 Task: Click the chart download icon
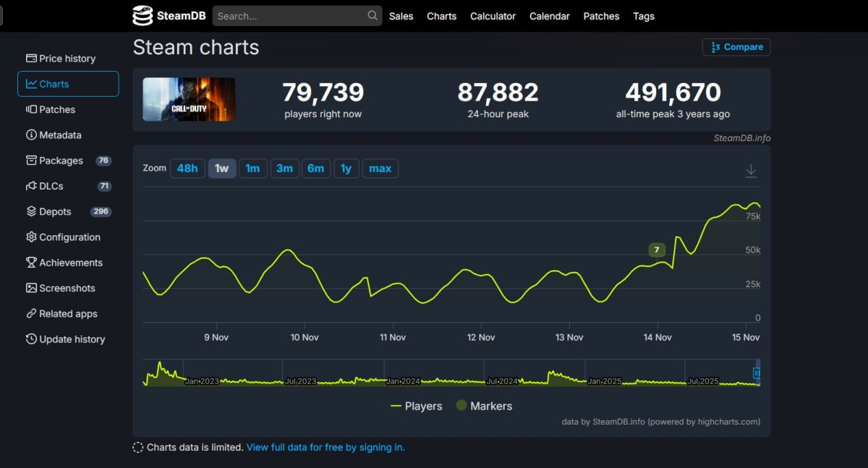(x=751, y=171)
